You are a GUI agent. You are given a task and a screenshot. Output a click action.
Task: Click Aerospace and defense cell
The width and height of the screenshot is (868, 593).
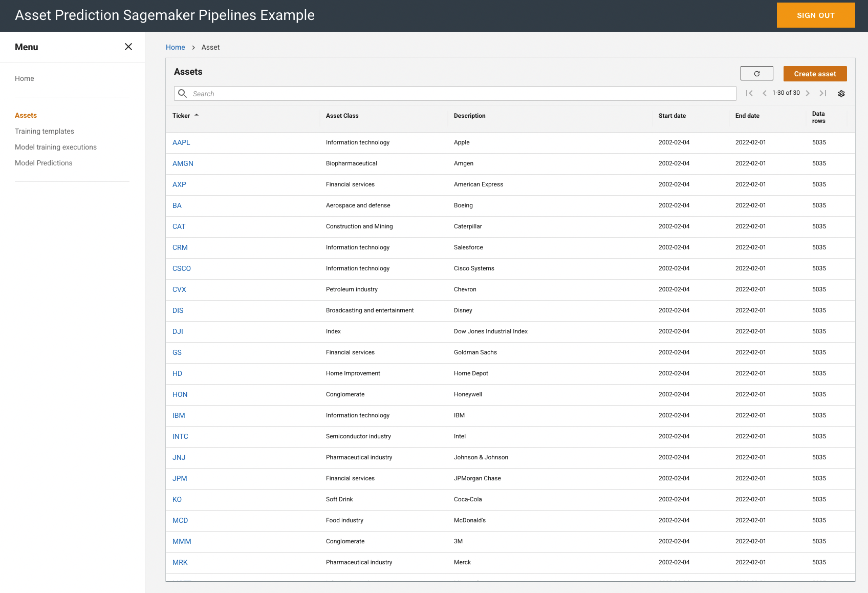[x=358, y=205]
